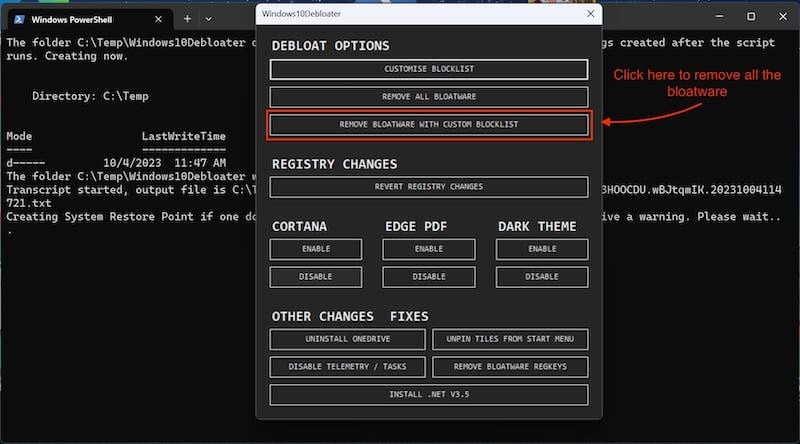Close the Windows10Debloater dialog

coord(590,14)
